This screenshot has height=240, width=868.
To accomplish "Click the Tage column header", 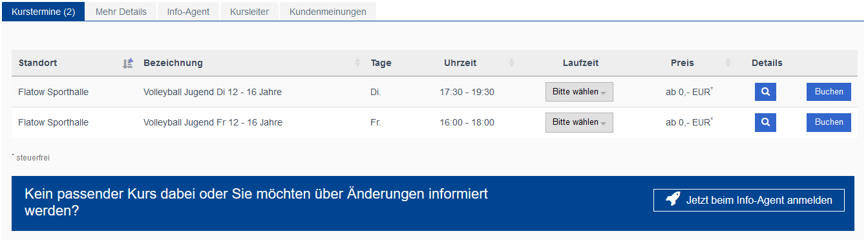I will point(381,63).
